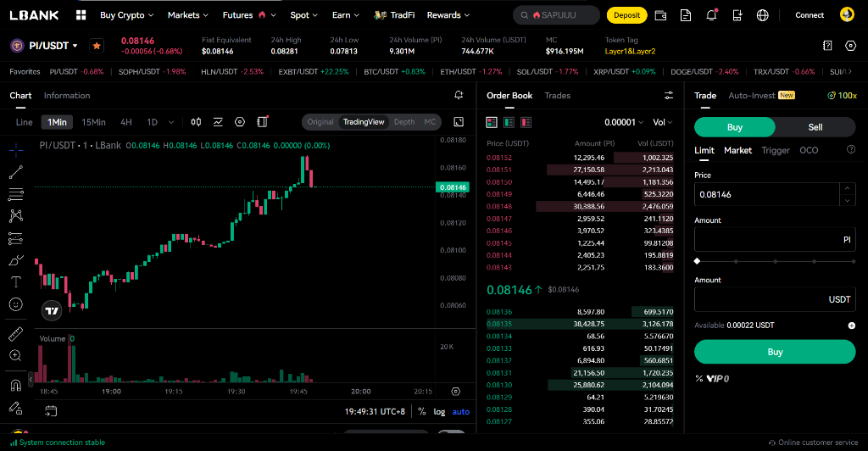Screen dimensions: 868x451
Task: Select the Market order type
Action: tap(738, 150)
